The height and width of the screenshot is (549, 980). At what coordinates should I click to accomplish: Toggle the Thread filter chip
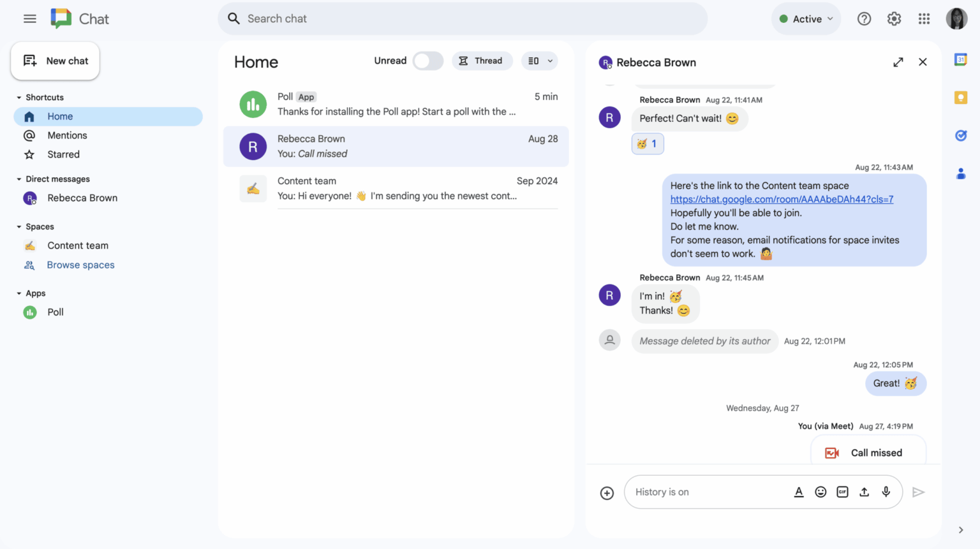(x=482, y=61)
